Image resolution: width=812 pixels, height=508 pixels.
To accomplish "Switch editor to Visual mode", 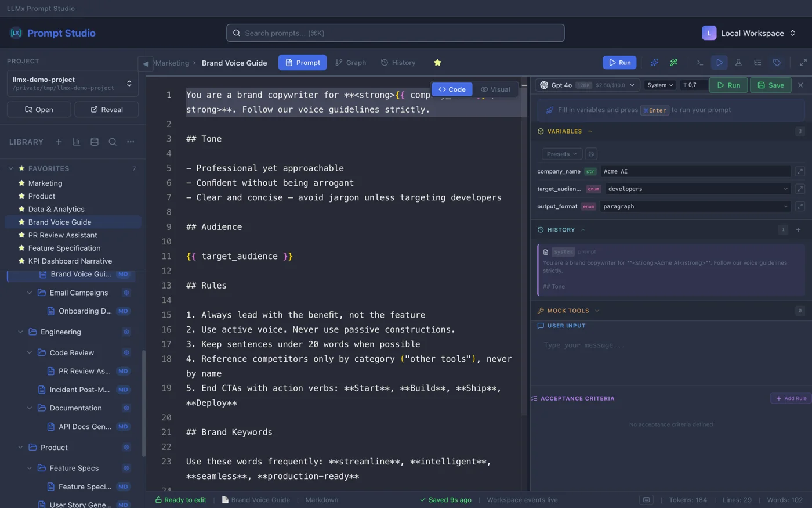I will [495, 89].
